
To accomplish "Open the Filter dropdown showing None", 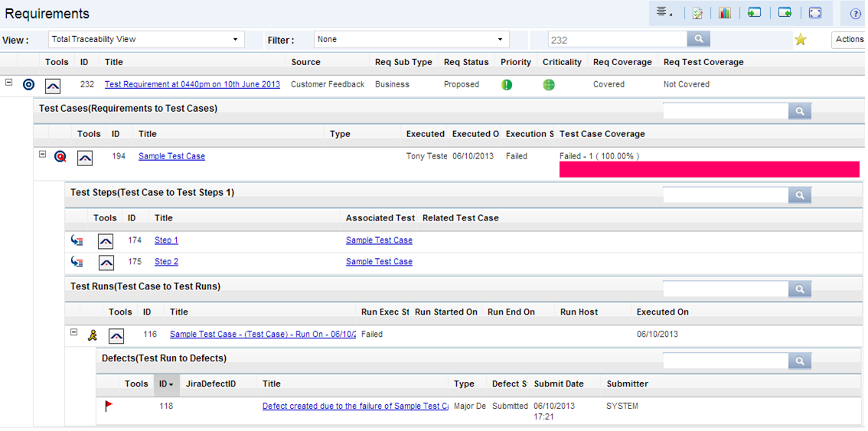I will 412,39.
